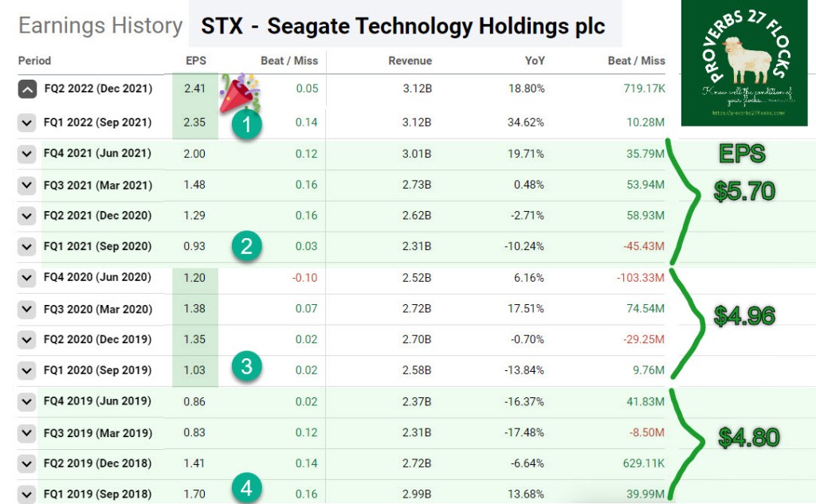
Task: Click the YoY column header
Action: [x=535, y=61]
